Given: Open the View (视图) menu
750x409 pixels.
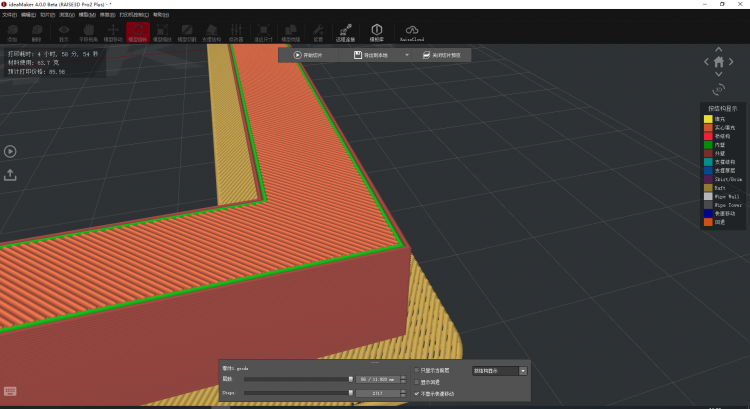Looking at the screenshot, I should pyautogui.click(x=66, y=15).
